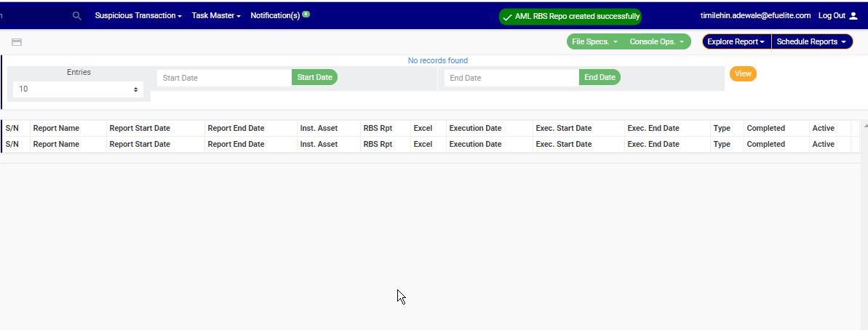Click the card icon below the navbar

(x=17, y=42)
